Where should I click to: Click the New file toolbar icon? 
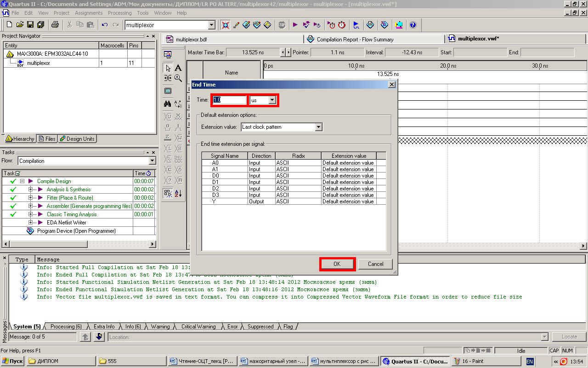coord(9,25)
